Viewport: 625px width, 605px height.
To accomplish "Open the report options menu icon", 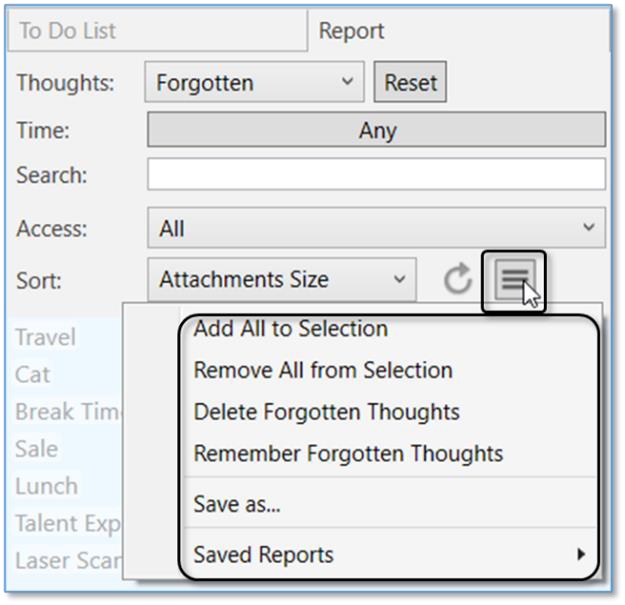I will pyautogui.click(x=513, y=281).
